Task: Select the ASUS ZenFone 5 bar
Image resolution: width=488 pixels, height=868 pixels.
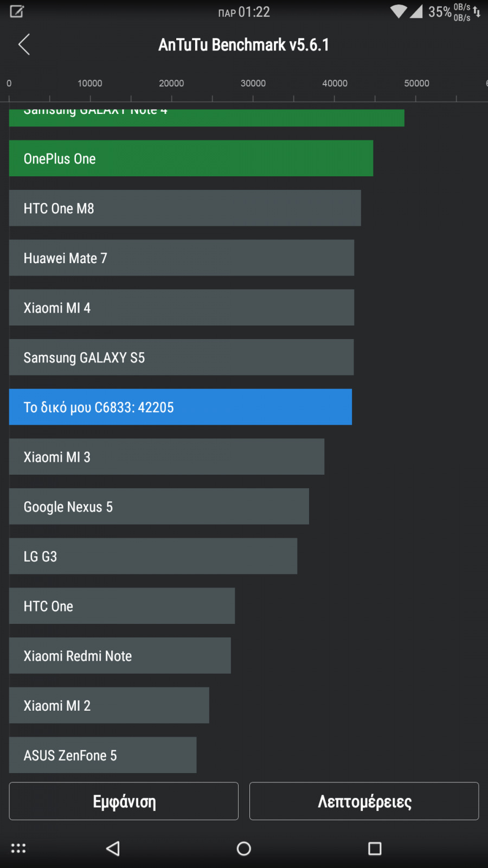Action: [102, 755]
